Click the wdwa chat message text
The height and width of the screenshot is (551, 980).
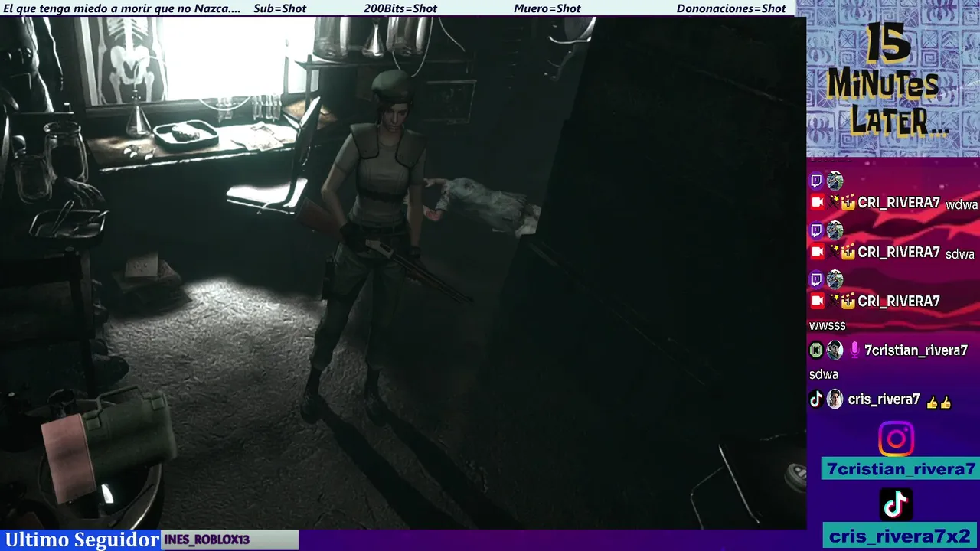(962, 205)
